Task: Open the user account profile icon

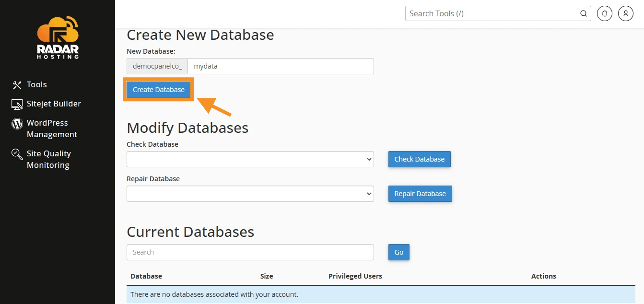Action: tap(626, 13)
